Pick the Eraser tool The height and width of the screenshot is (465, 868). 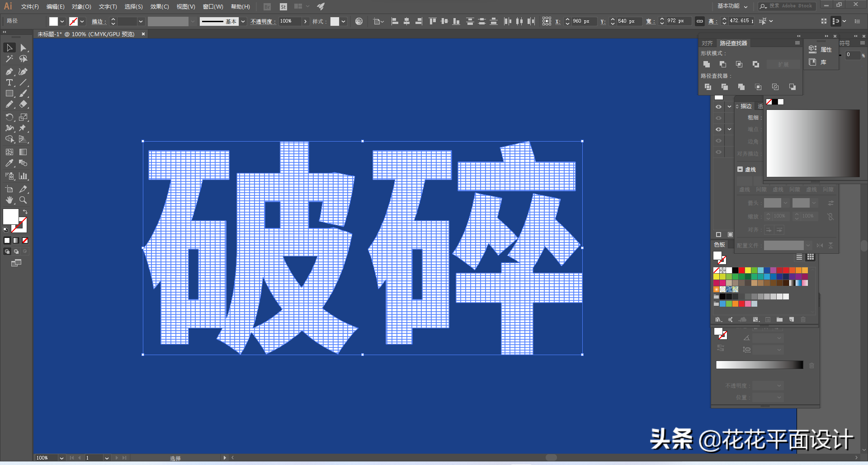point(23,104)
